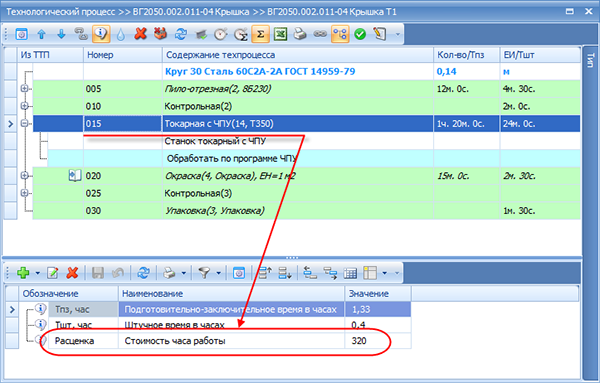This screenshot has width=600, height=383.
Task: Select the row Обработать по программе ЧПУ
Action: [313, 158]
